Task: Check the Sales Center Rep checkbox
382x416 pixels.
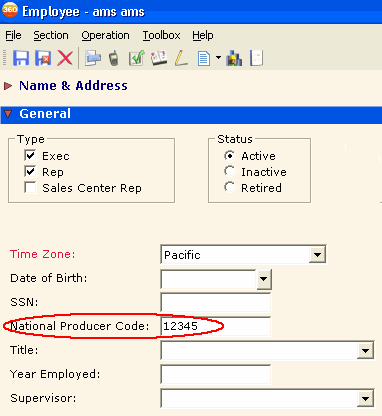Action: (30, 187)
